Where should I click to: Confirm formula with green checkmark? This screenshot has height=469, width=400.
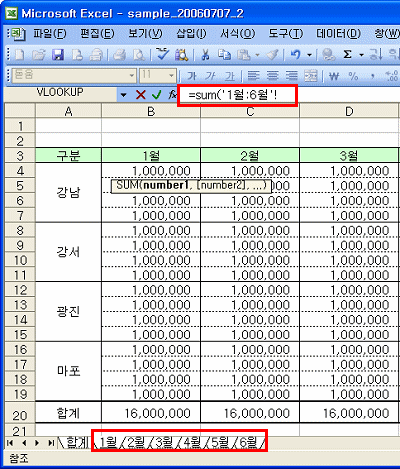point(156,95)
